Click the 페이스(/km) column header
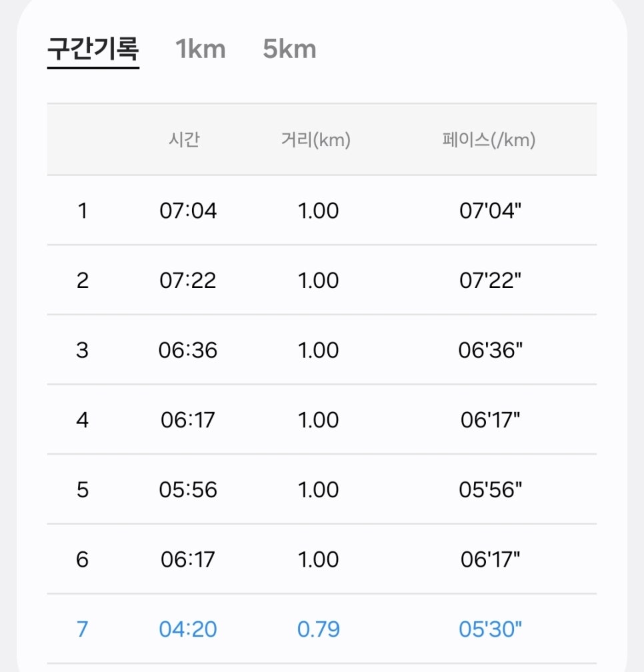Viewport: 644px width, 672px height. [x=489, y=140]
